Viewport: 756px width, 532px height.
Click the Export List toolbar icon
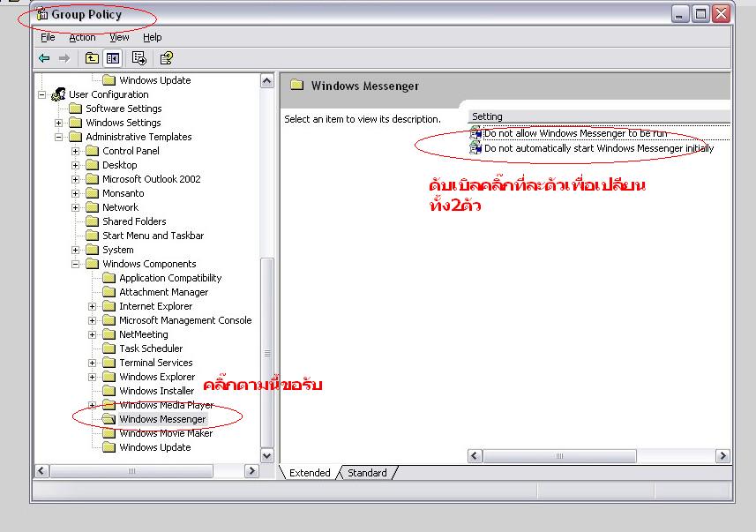click(138, 58)
